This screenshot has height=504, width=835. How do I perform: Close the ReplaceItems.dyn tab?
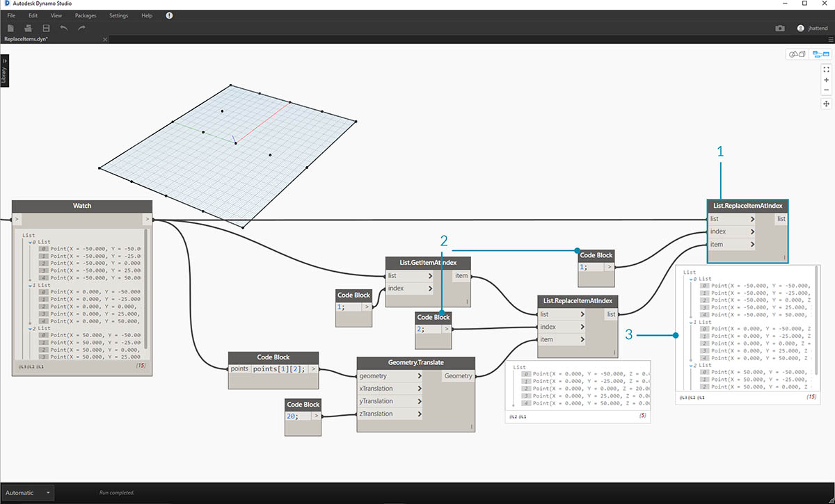[105, 40]
